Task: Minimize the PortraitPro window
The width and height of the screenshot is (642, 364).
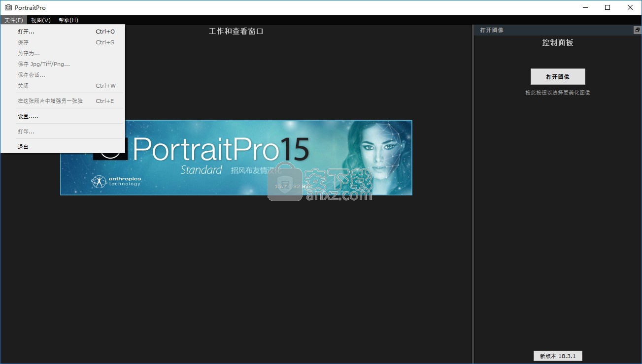Action: click(585, 7)
